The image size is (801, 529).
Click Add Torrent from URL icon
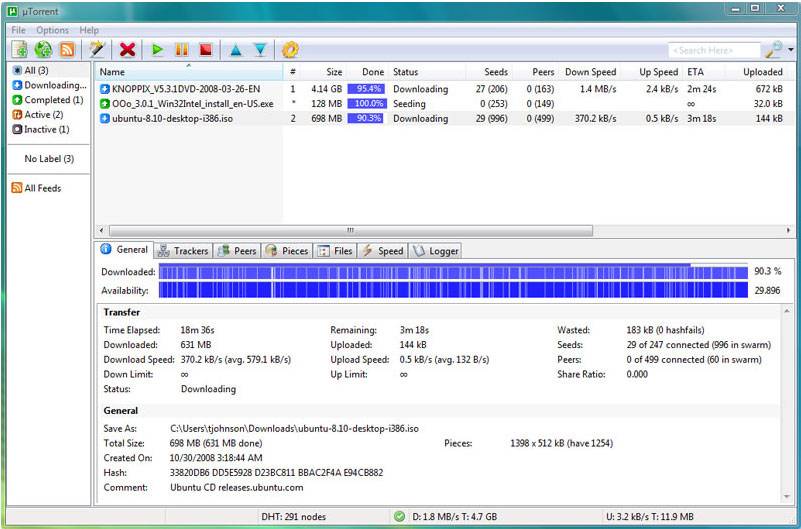(43, 49)
